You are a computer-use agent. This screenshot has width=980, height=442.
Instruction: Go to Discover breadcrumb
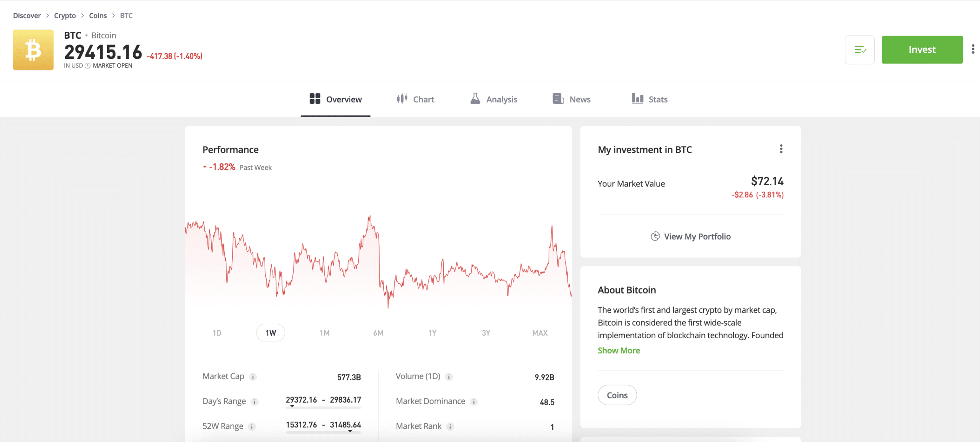click(x=27, y=16)
